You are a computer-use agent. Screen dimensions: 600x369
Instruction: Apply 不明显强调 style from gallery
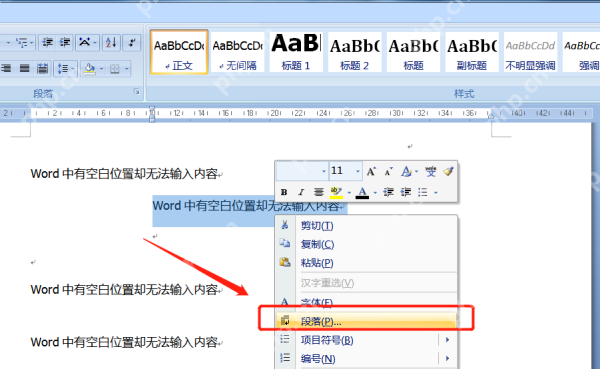(530, 52)
